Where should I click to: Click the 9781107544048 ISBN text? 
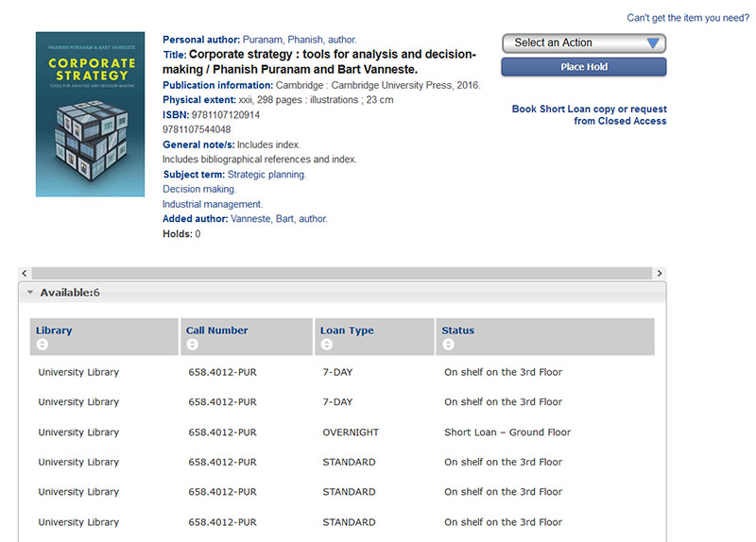click(x=197, y=129)
